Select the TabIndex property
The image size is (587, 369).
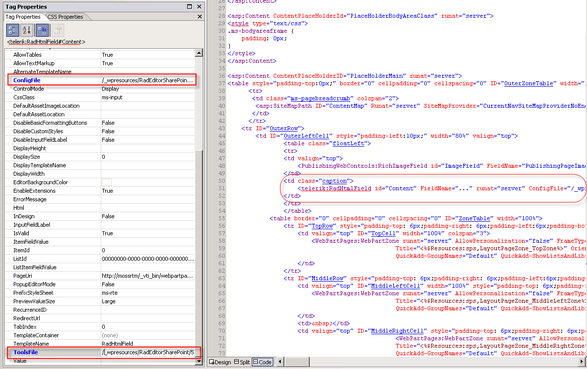click(x=24, y=327)
